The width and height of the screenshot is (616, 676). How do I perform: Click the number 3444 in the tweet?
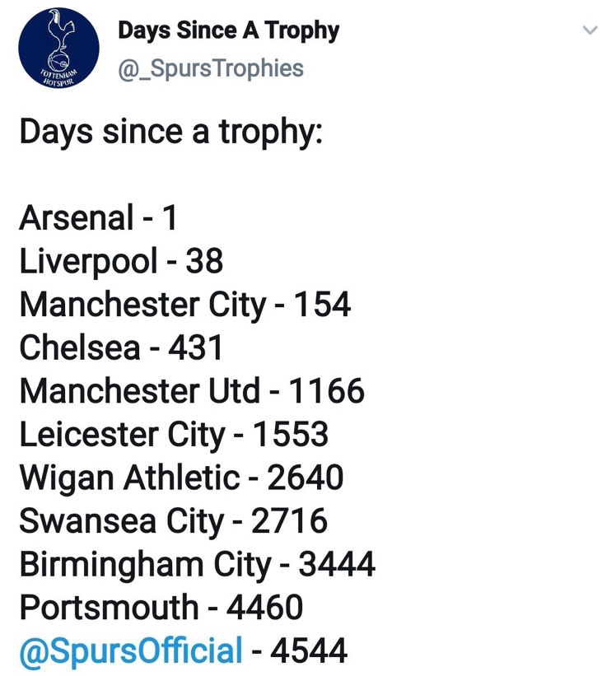click(x=337, y=564)
